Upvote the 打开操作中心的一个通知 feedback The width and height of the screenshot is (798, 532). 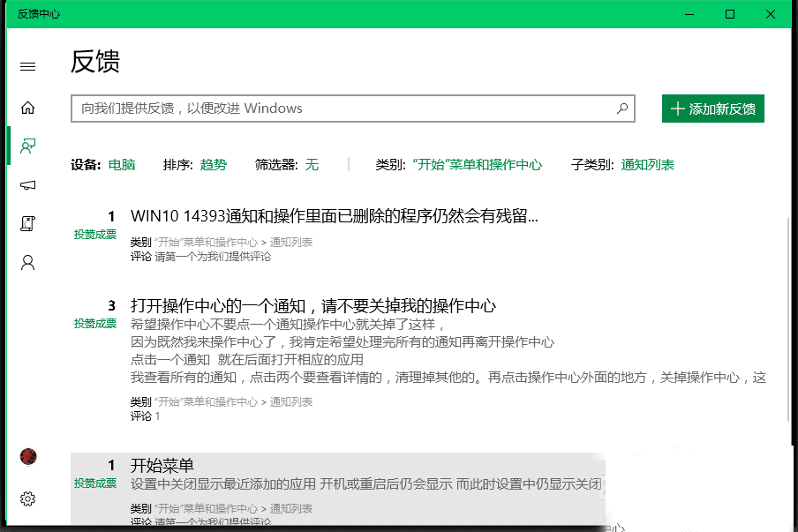point(95,324)
